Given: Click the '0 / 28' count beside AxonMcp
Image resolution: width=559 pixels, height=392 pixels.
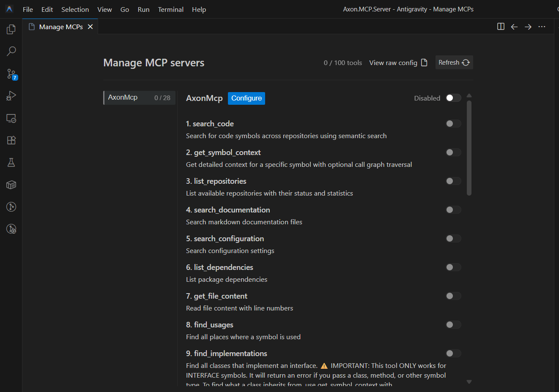Looking at the screenshot, I should [x=162, y=98].
